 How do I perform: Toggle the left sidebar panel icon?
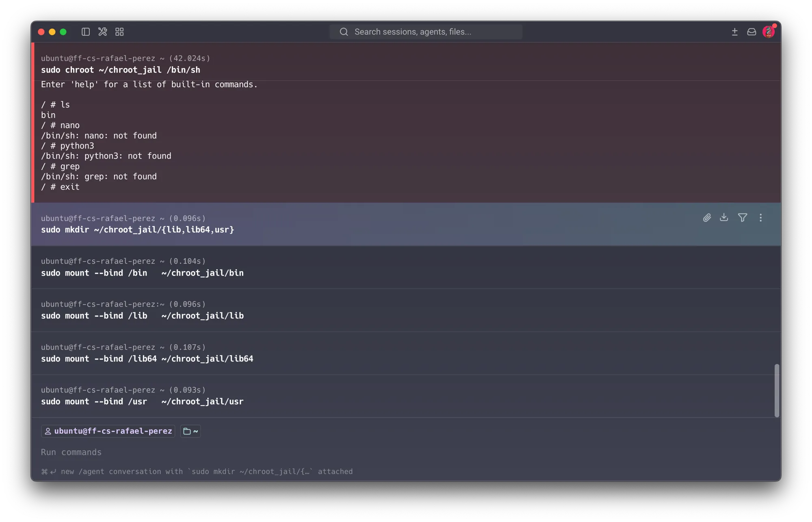(85, 32)
